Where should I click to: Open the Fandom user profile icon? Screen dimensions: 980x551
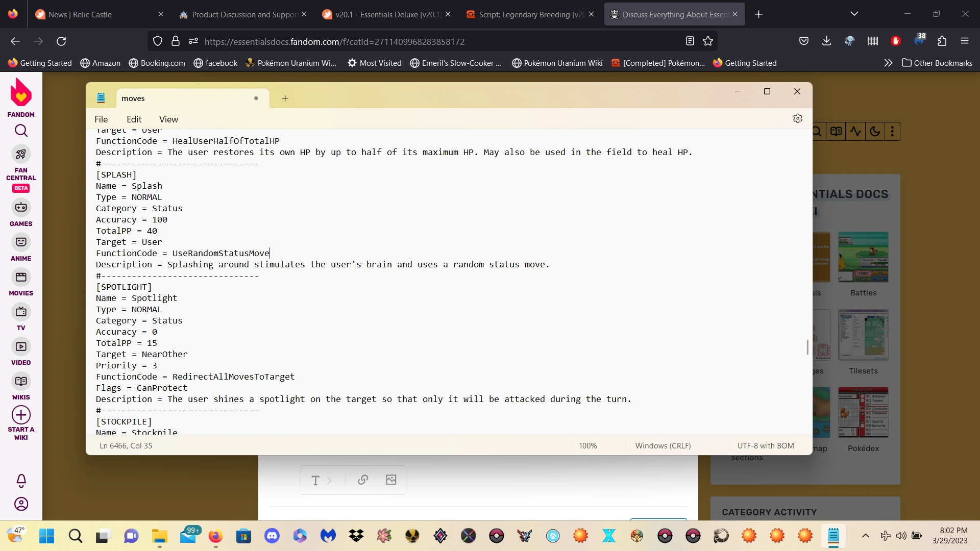21,504
